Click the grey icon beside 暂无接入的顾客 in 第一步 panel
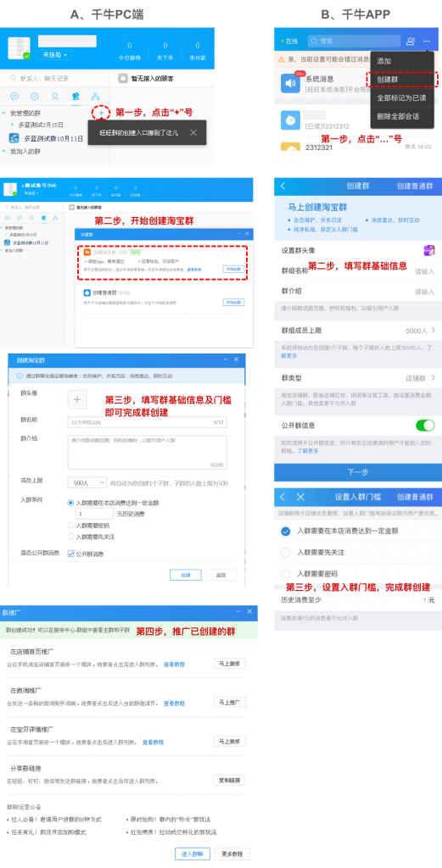Screen dimensions: 442x868 [x=123, y=79]
